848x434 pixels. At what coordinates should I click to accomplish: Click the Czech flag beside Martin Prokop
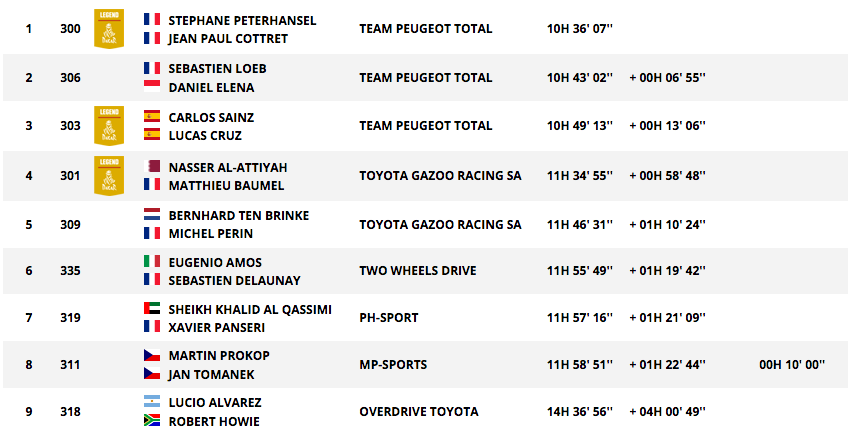(x=152, y=356)
